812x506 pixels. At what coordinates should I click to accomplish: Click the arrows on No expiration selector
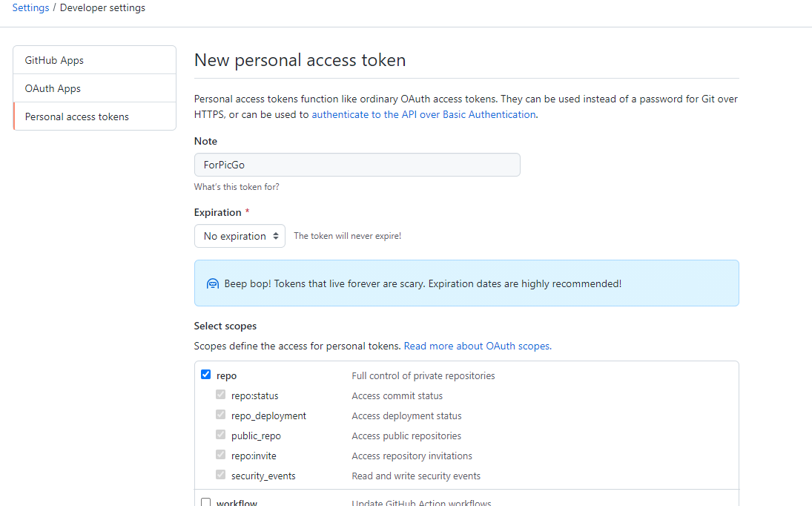tap(276, 236)
